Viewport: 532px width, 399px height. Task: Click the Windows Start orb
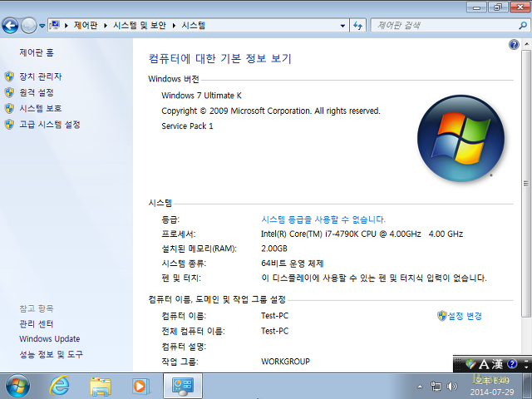pyautogui.click(x=17, y=386)
